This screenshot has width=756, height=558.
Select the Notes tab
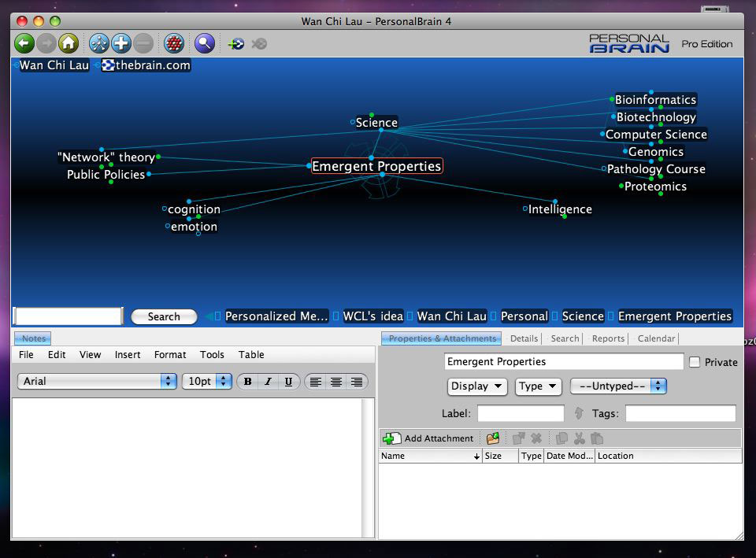pos(33,338)
